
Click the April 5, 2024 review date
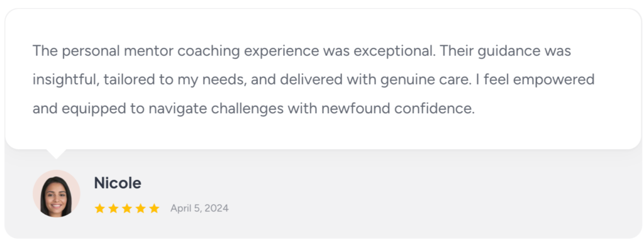pyautogui.click(x=199, y=208)
